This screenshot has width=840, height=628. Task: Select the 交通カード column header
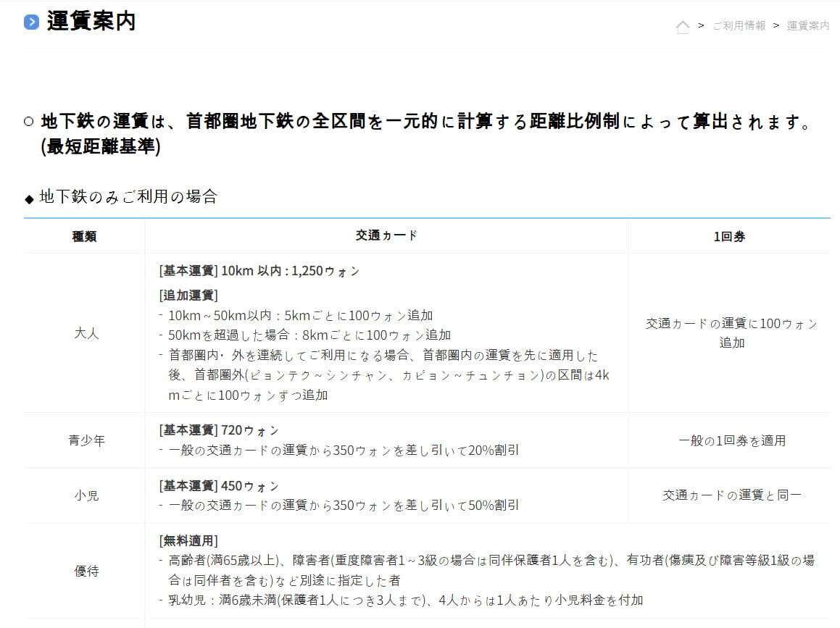pyautogui.click(x=386, y=235)
